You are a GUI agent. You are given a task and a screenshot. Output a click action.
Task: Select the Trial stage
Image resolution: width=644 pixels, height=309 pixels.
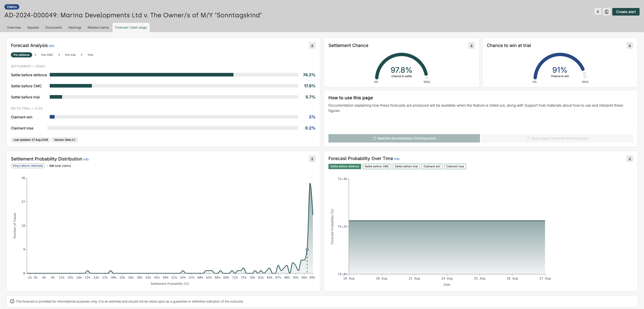[x=90, y=55]
